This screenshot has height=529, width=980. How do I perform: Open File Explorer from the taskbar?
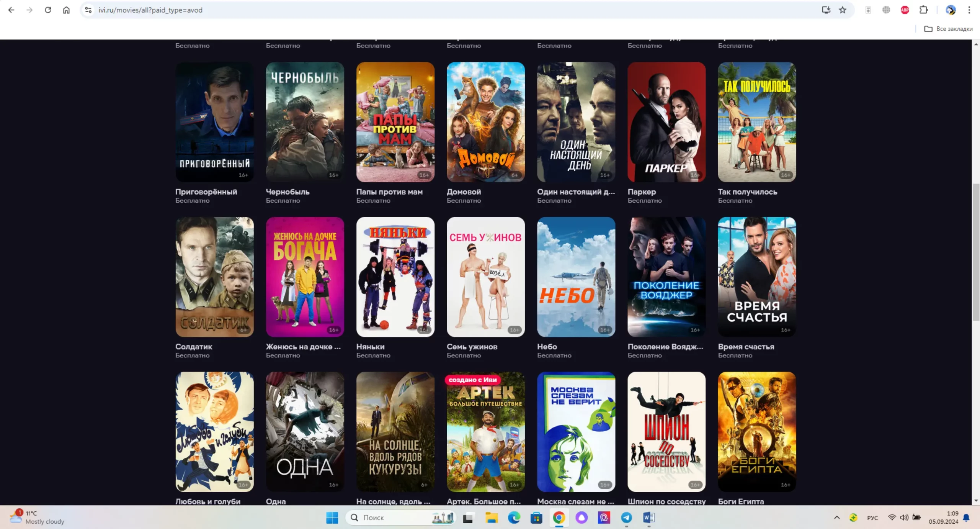[491, 518]
